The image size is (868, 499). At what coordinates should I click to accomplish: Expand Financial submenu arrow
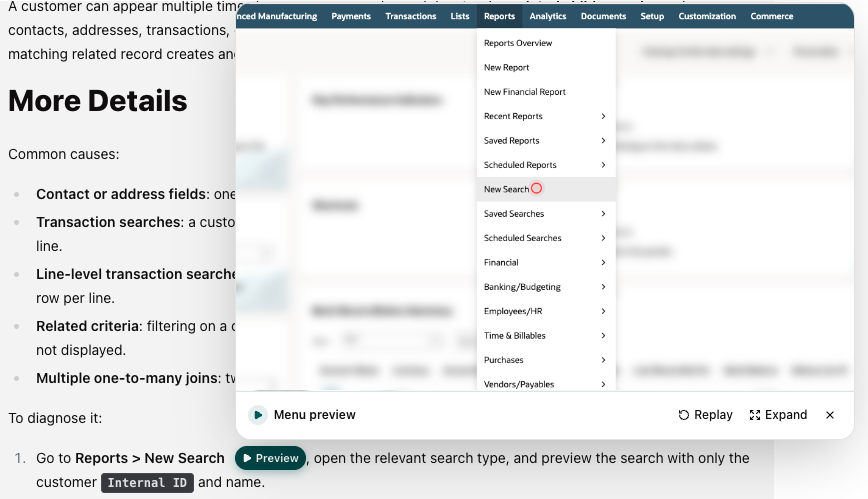coord(603,262)
